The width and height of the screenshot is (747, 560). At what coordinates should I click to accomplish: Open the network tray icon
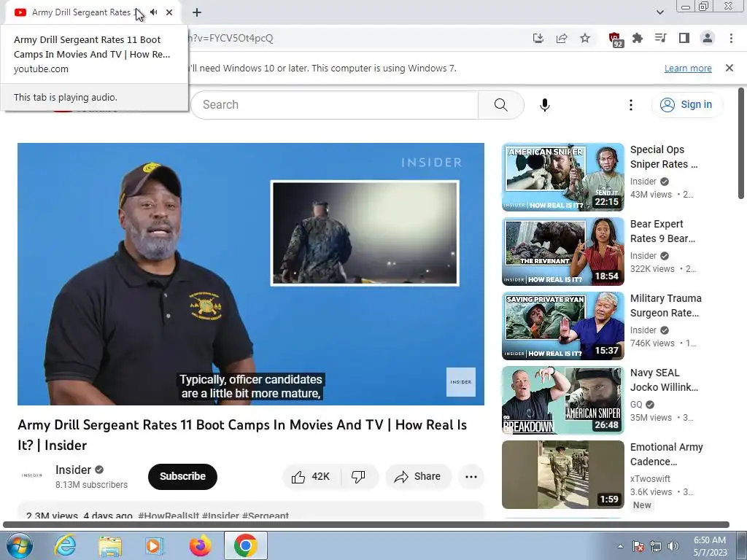coord(656,546)
